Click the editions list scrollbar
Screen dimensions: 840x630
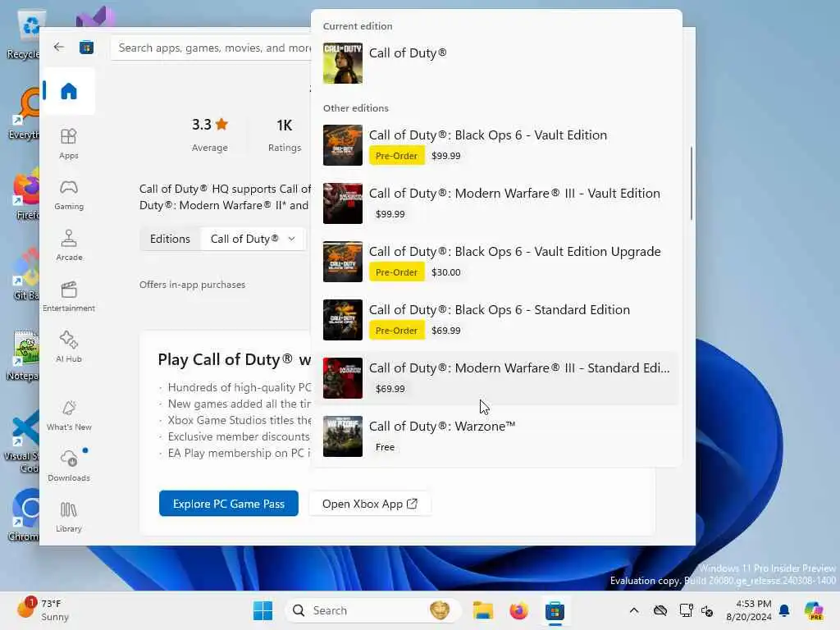tap(691, 183)
